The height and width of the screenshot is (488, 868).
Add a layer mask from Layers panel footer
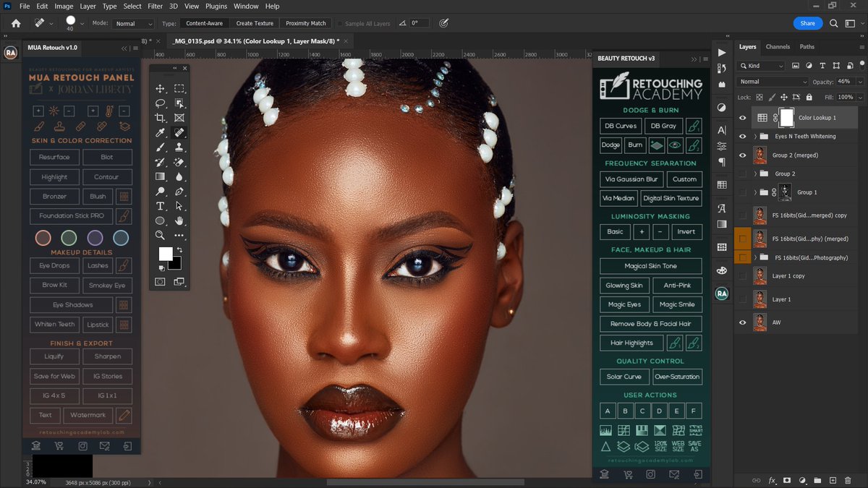[787, 480]
